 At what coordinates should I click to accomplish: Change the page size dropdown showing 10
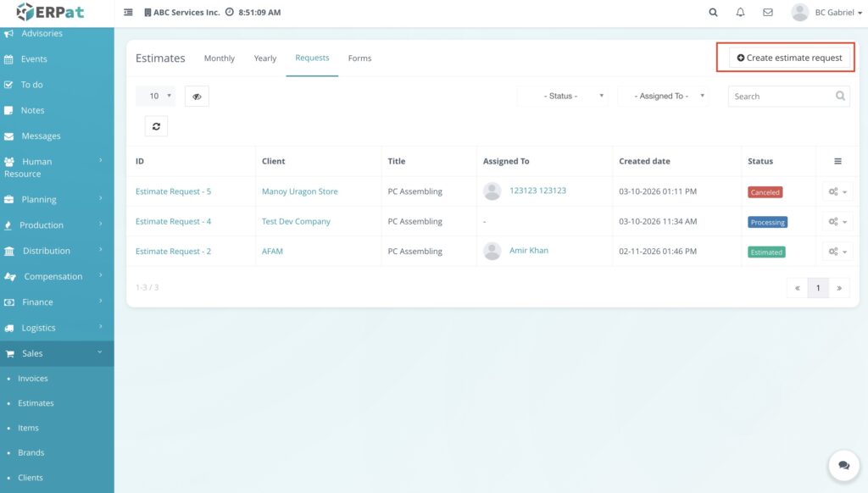156,97
